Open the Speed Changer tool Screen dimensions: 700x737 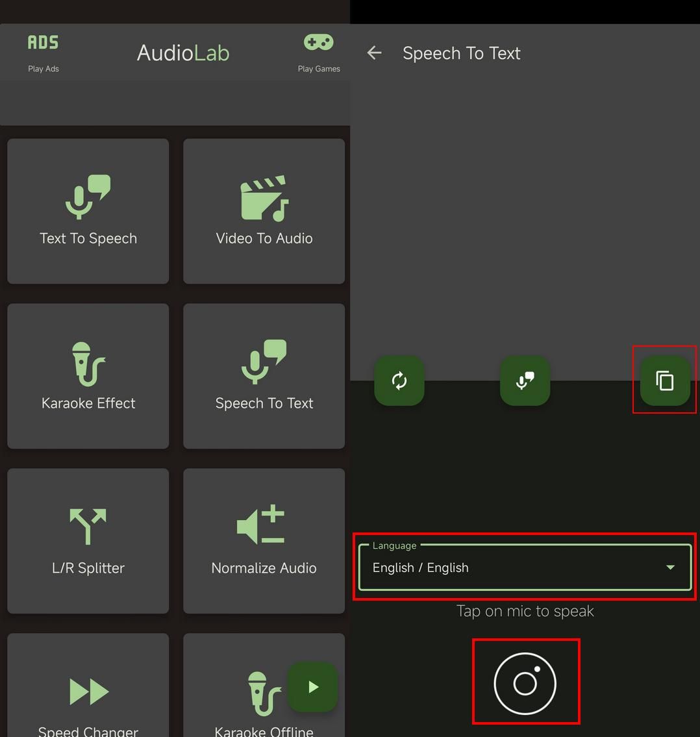click(x=88, y=685)
